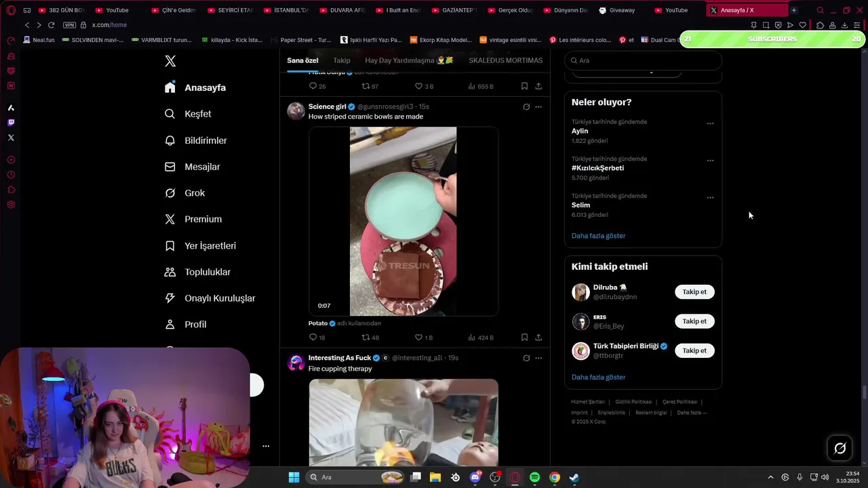Bookmark the striped ceramic bowls tweet

coord(524,337)
